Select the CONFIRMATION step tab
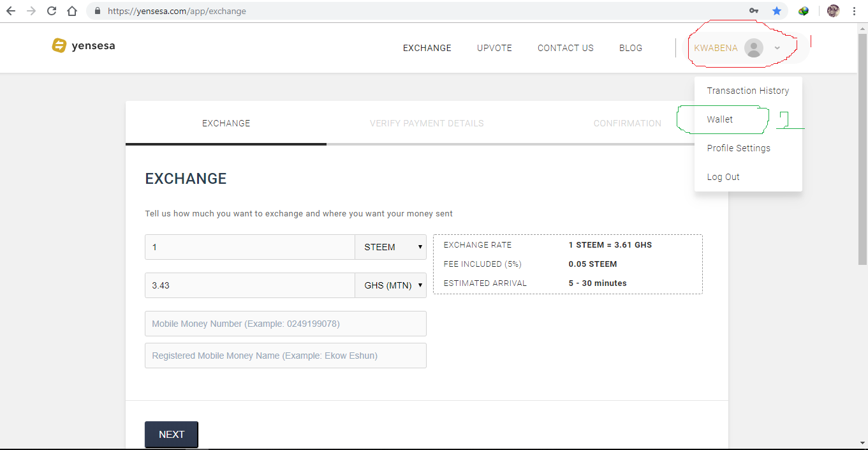Screen dimensions: 868x450 tap(628, 123)
